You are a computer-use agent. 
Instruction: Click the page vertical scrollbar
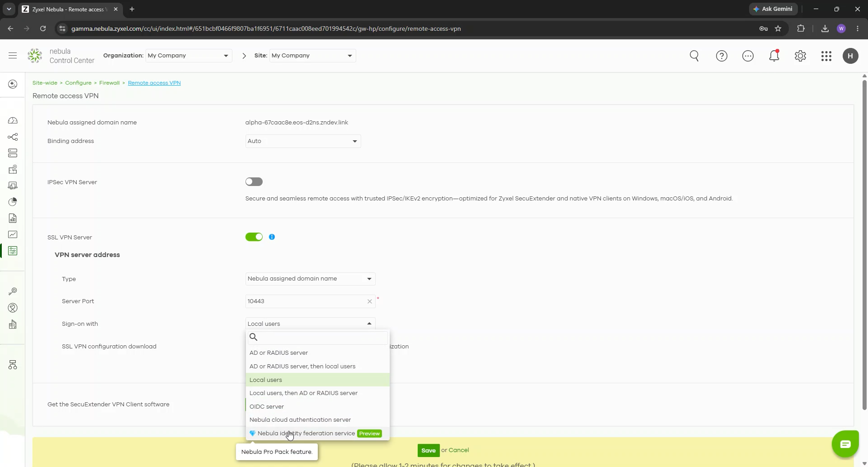[x=864, y=244]
